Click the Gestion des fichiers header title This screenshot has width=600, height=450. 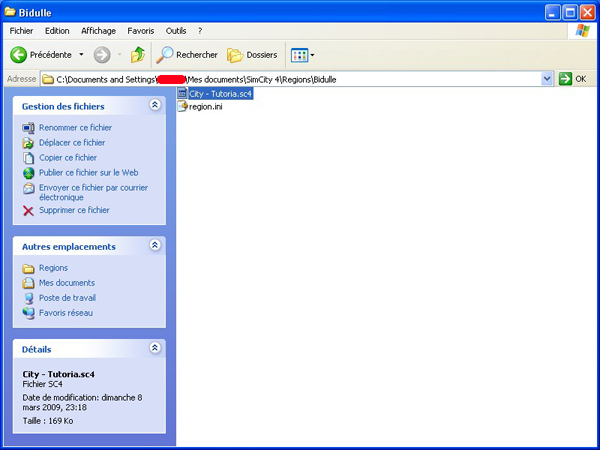pyautogui.click(x=63, y=106)
